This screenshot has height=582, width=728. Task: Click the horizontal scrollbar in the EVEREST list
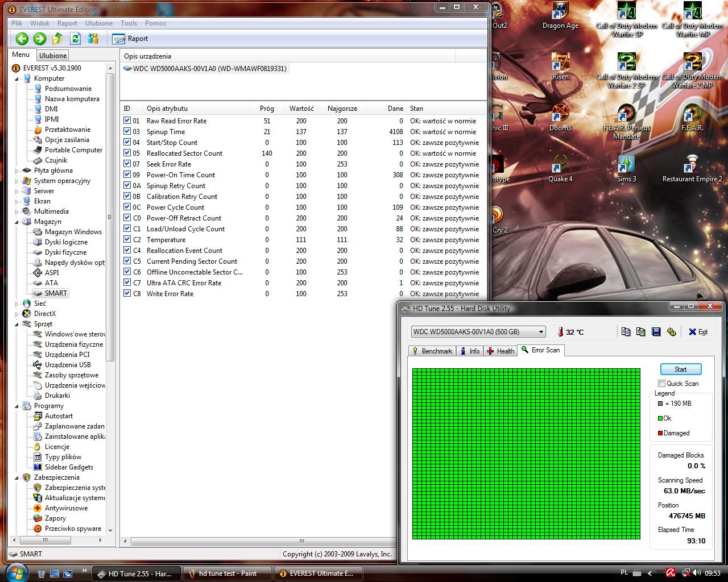pyautogui.click(x=301, y=541)
